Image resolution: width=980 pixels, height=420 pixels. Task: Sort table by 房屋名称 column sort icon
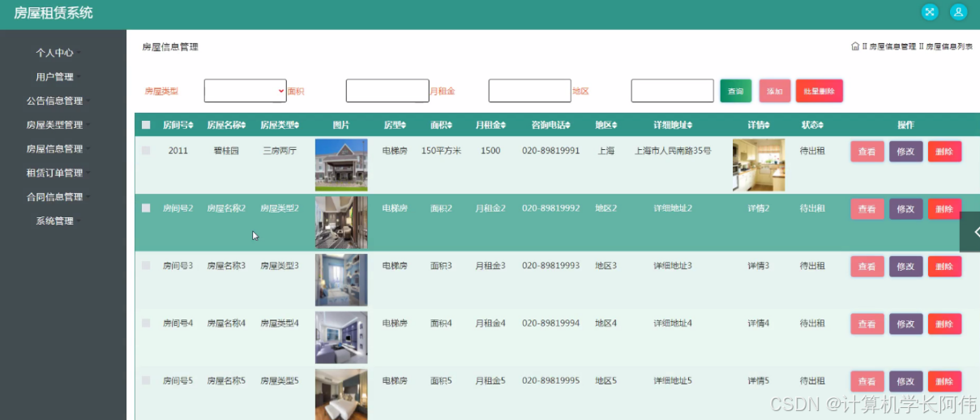tap(243, 125)
